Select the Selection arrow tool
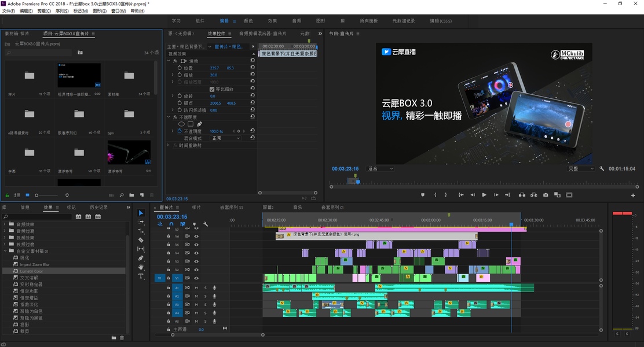644x347 pixels. (x=141, y=213)
